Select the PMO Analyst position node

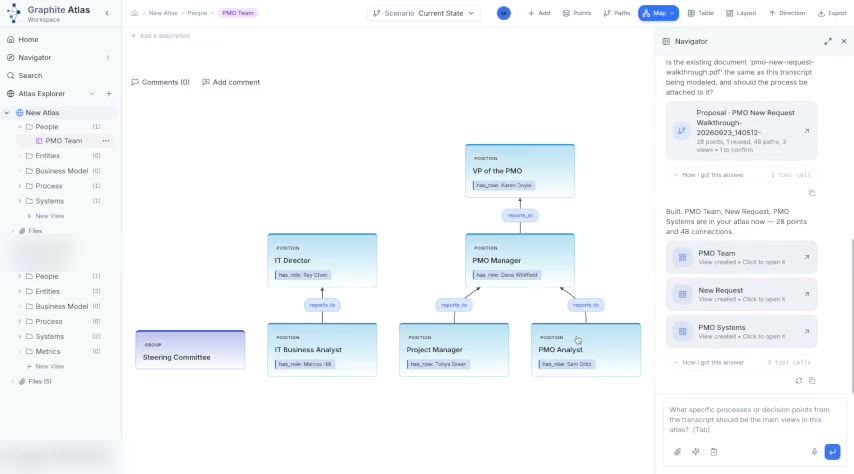[x=585, y=350]
